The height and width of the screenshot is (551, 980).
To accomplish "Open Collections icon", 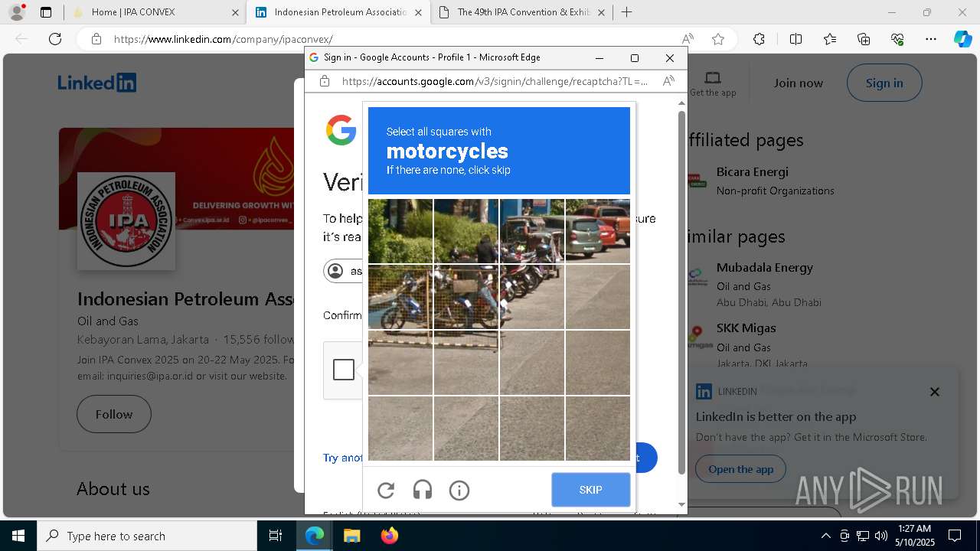I will point(864,39).
